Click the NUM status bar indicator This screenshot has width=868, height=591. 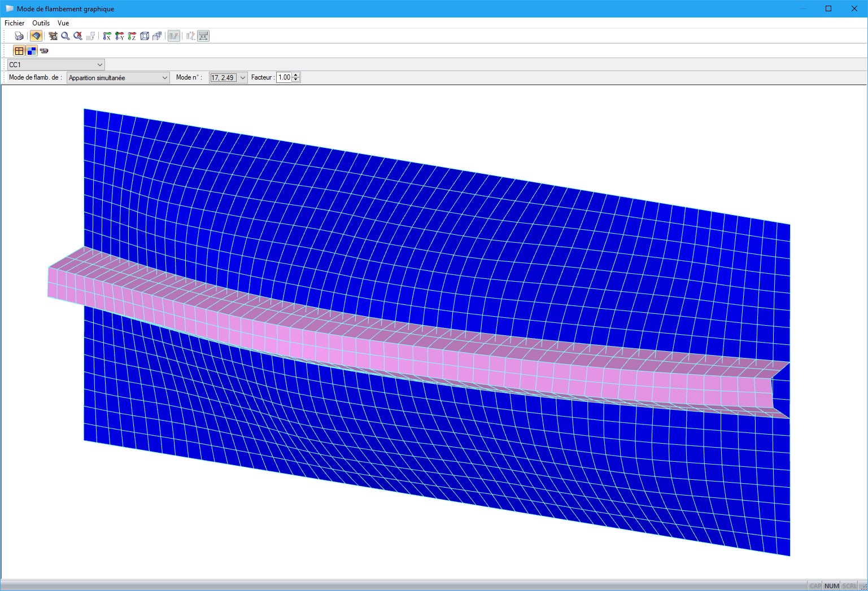[832, 586]
